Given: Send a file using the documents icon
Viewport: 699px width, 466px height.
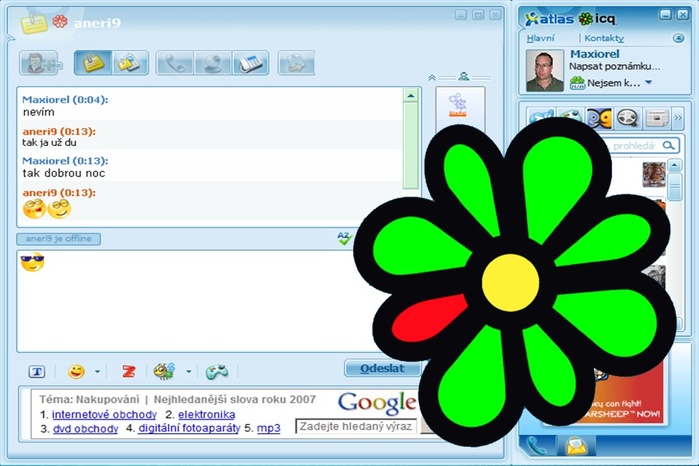Looking at the screenshot, I should tap(296, 63).
